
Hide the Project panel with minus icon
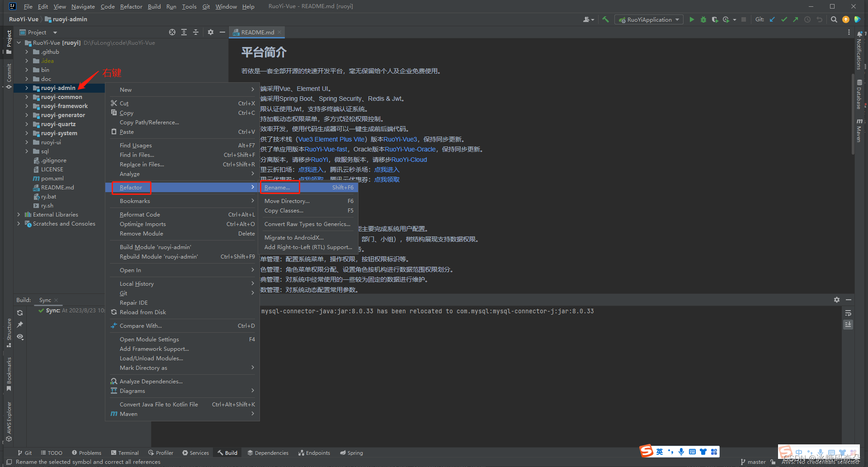(x=222, y=32)
